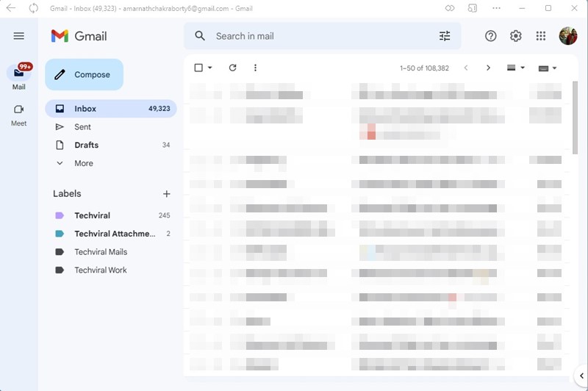This screenshot has height=391, width=588.
Task: Open the Google account avatar
Action: point(567,36)
